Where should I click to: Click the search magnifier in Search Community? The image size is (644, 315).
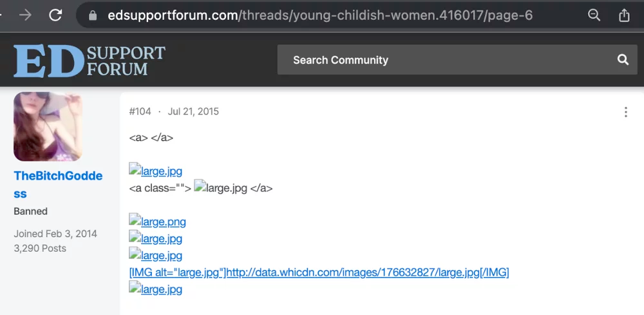click(x=623, y=60)
